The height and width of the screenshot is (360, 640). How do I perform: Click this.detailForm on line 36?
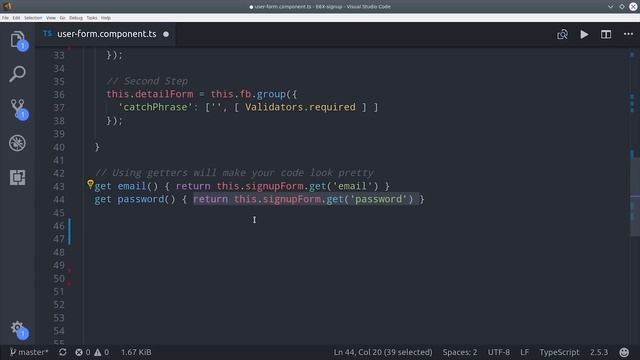(x=150, y=94)
